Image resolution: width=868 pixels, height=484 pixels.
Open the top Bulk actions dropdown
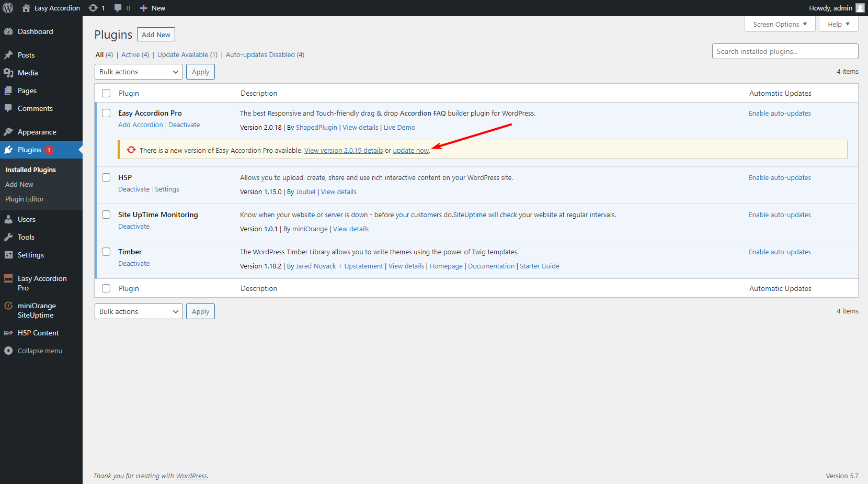click(139, 72)
